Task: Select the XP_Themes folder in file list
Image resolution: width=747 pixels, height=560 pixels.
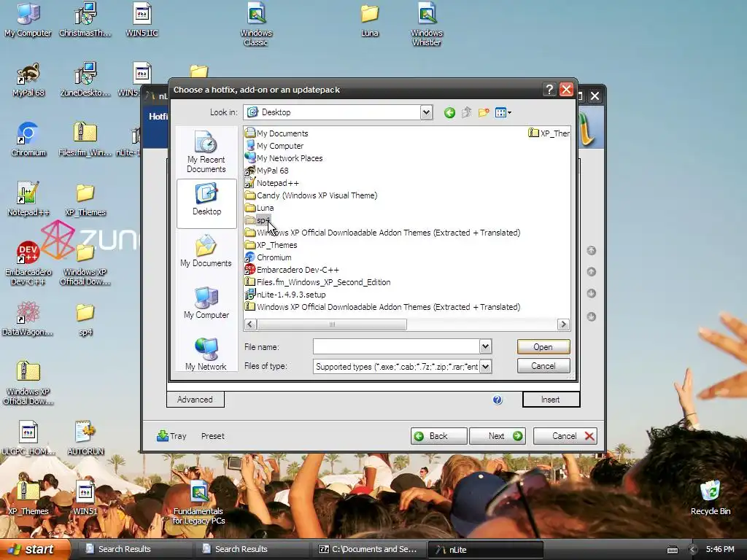Action: tap(271, 245)
